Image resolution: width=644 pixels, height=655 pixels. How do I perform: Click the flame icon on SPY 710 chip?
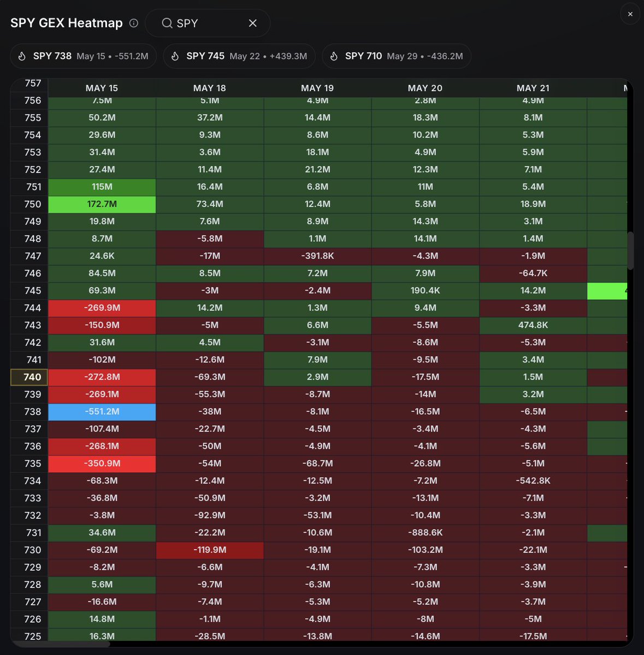tap(334, 56)
